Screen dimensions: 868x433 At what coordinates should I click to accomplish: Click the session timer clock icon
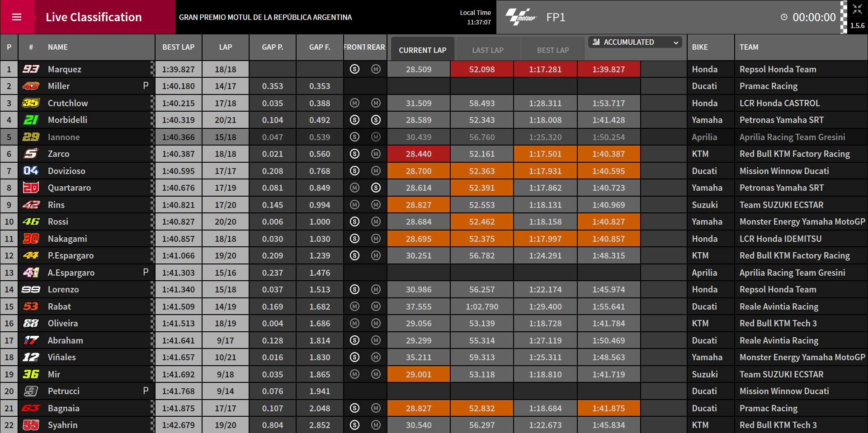point(784,17)
